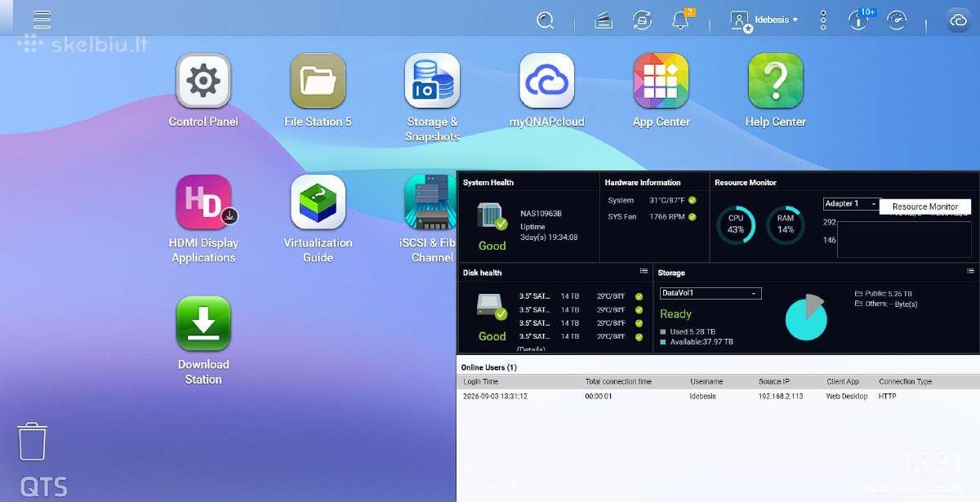Click the SYS Fan 1766 RPM value

click(666, 216)
